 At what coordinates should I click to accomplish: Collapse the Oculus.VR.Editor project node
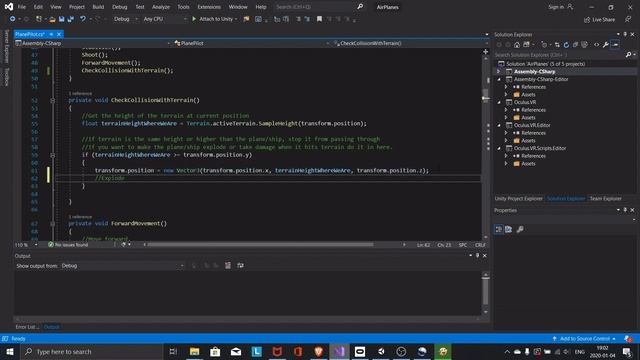(499, 125)
